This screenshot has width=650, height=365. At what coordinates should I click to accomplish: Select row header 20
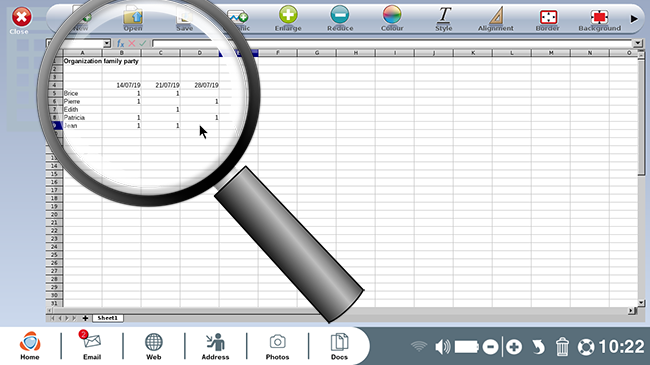[x=54, y=214]
